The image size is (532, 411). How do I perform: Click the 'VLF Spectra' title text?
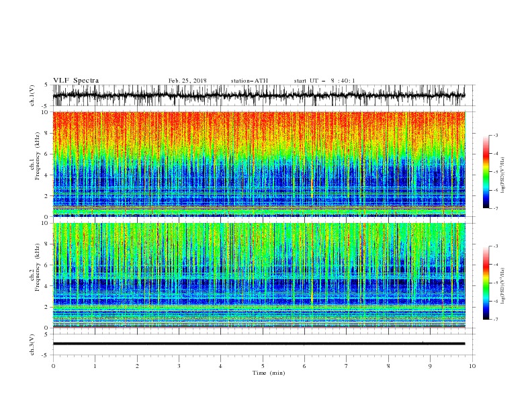(x=76, y=81)
